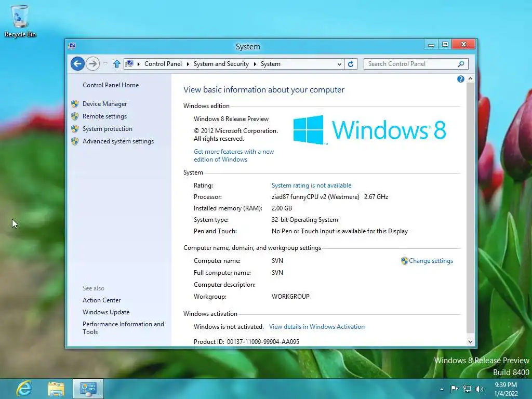The width and height of the screenshot is (532, 399).
Task: Expand chevron after Control Panel breadcrumb
Action: (188, 64)
